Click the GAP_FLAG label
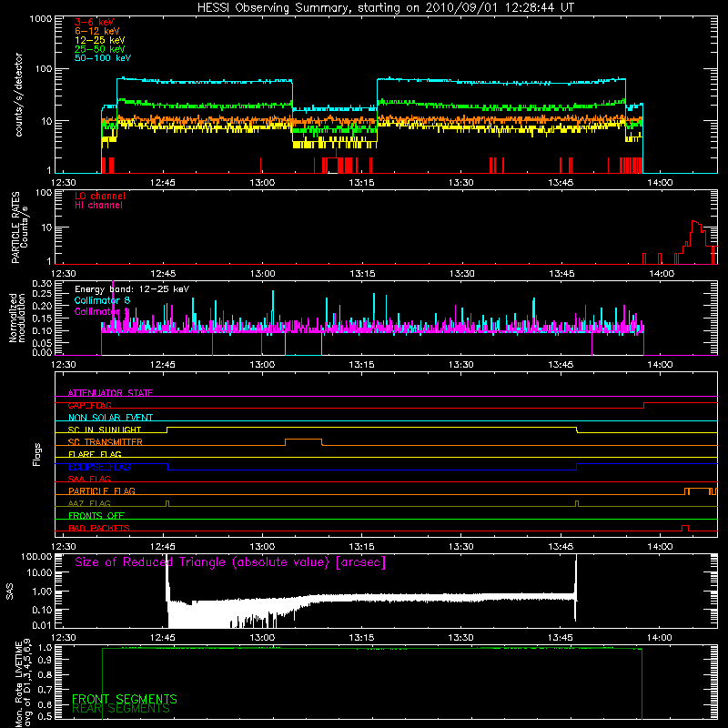The image size is (728, 728). click(x=89, y=405)
